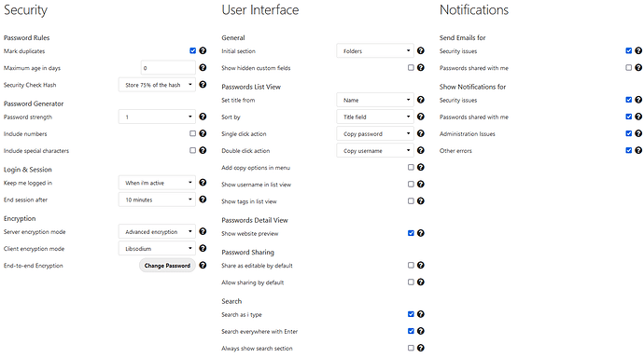Open help icon next to End-to-end Encryption

click(x=203, y=266)
